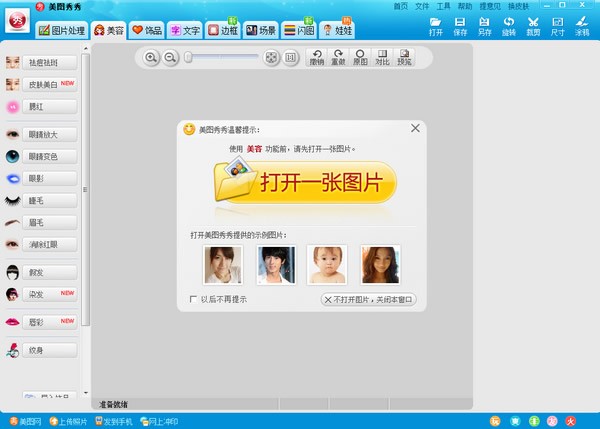The image size is (600, 429).
Task: Click the zoom slider handle
Action: click(x=187, y=58)
